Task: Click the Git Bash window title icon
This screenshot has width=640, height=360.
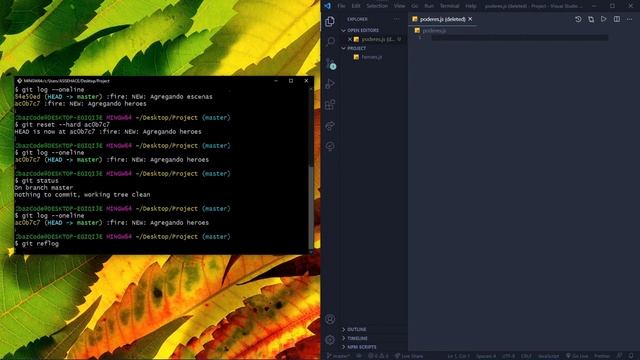Action: pos(19,81)
